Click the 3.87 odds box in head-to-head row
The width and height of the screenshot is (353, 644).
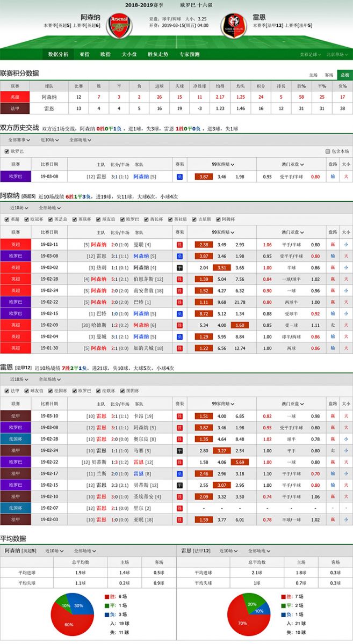click(x=204, y=176)
